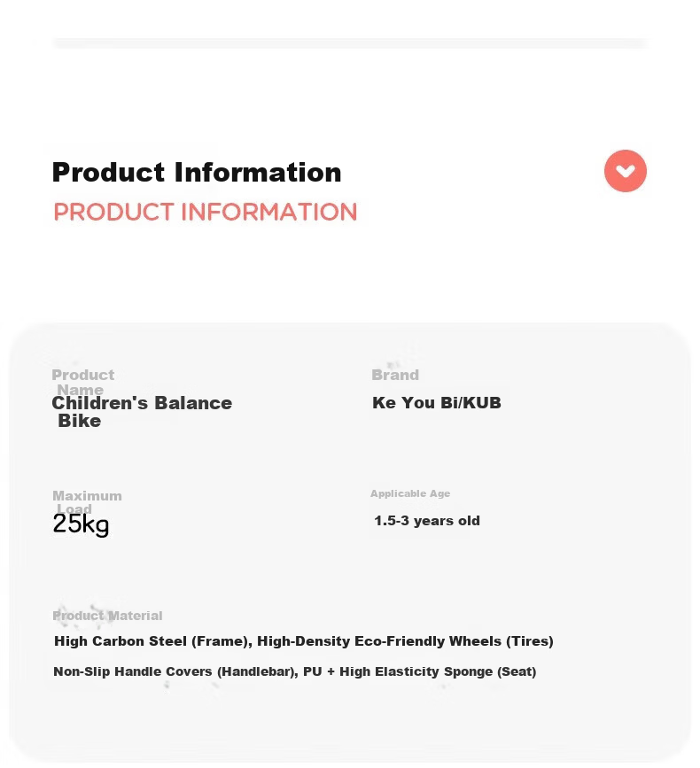Select the Children's Balance Bike text
The width and height of the screenshot is (700, 768).
(142, 411)
